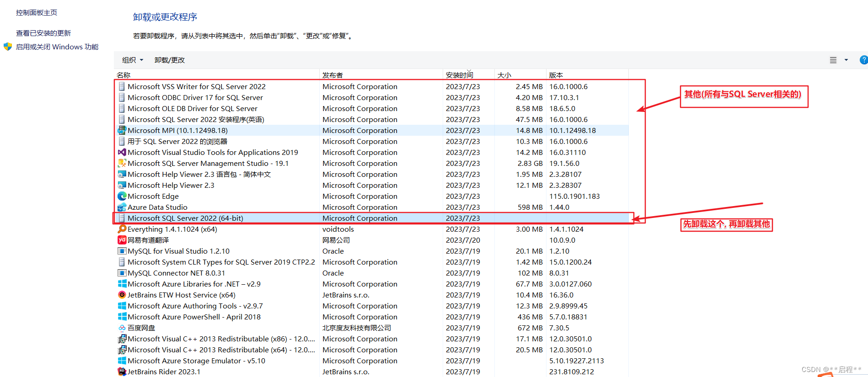Click the 598 MB size value
Viewport: 868px width, 377px height.
coord(530,207)
